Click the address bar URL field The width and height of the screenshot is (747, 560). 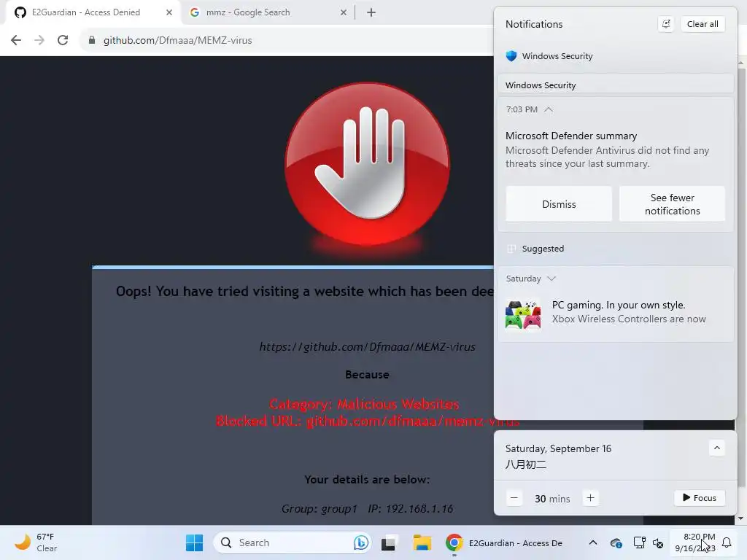(286, 41)
